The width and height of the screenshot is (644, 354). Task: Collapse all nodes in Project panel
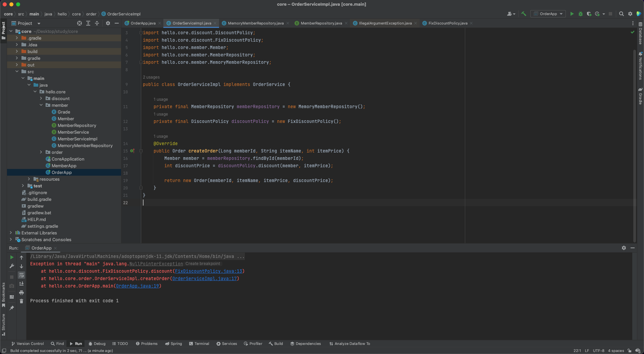tap(97, 23)
